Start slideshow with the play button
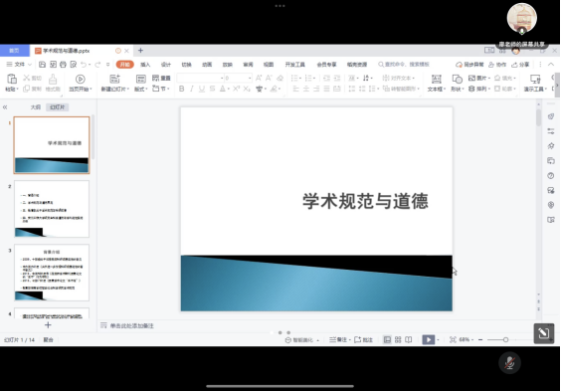The width and height of the screenshot is (561, 392). 429,339
